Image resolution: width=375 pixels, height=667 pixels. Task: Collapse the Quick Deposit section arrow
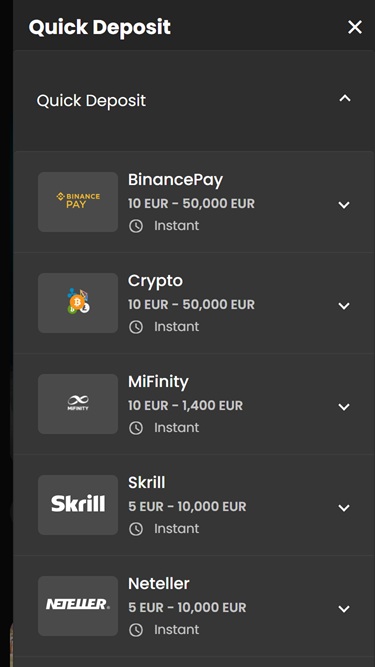coord(345,99)
